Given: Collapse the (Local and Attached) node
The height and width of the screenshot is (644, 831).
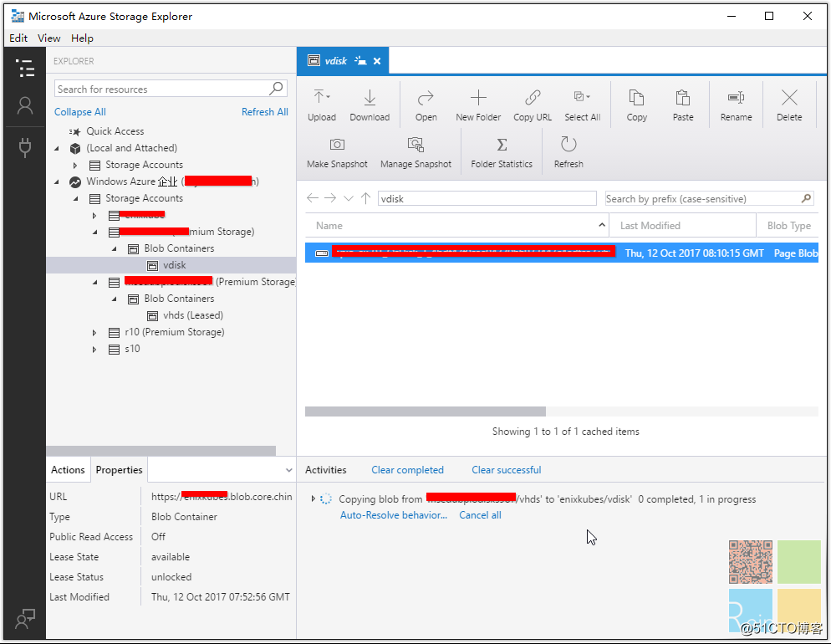Looking at the screenshot, I should click(57, 148).
